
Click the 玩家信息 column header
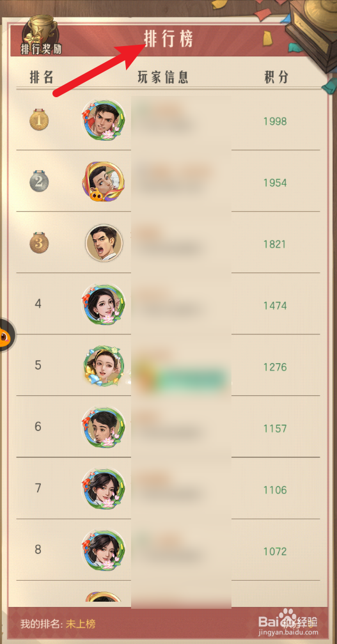[x=163, y=77]
